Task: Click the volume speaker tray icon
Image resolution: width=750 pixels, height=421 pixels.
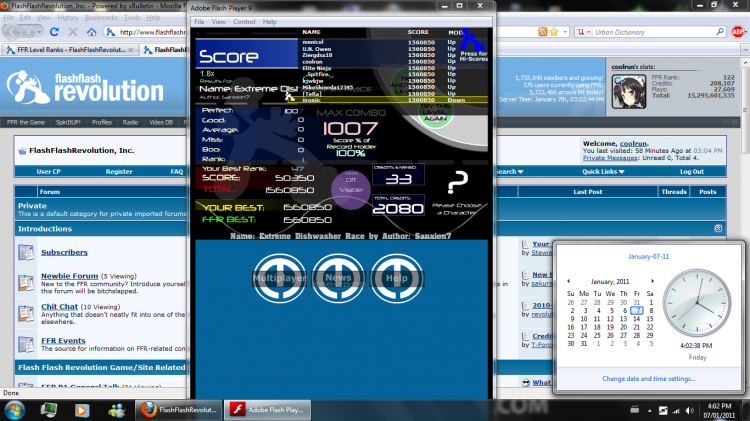Action: point(689,410)
